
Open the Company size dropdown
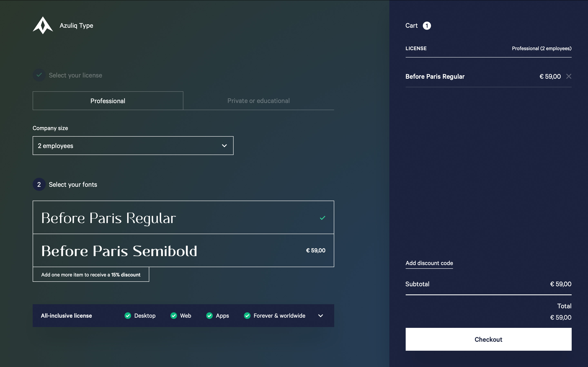pos(133,146)
